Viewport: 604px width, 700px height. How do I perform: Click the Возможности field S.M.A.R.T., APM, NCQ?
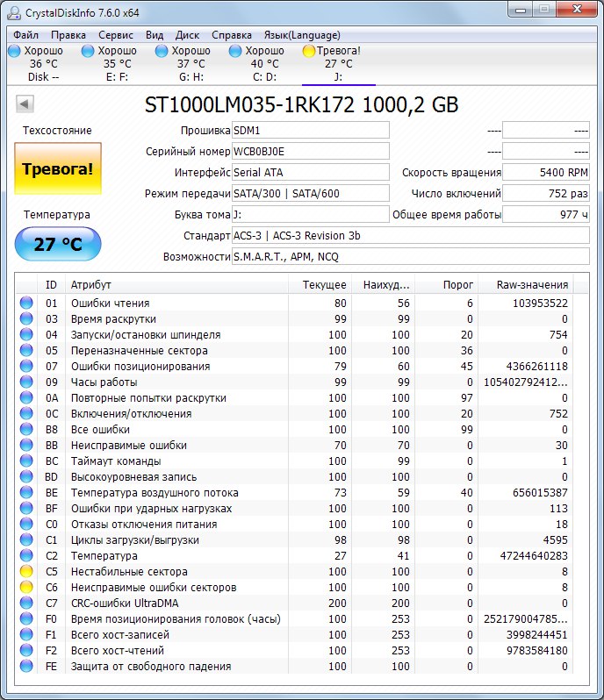click(x=411, y=256)
